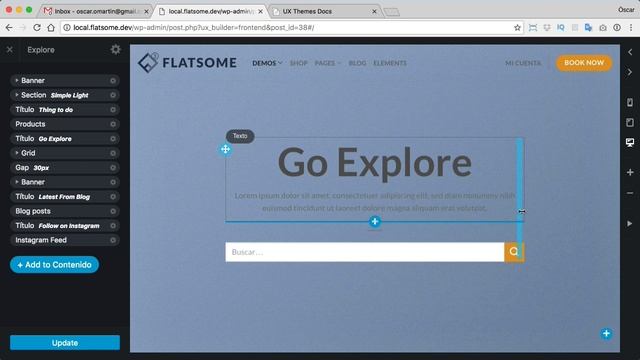Open options circle for Products row
The image size is (640, 360).
pyautogui.click(x=113, y=124)
